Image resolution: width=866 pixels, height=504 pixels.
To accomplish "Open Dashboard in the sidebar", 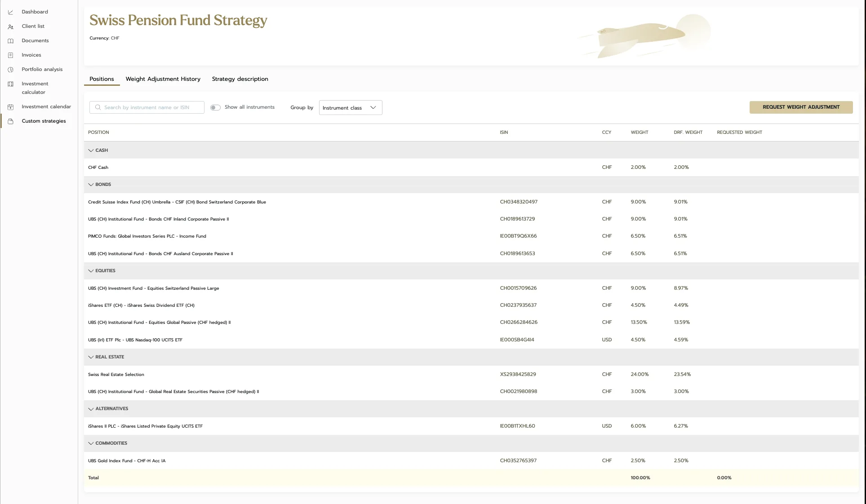I will pyautogui.click(x=35, y=12).
